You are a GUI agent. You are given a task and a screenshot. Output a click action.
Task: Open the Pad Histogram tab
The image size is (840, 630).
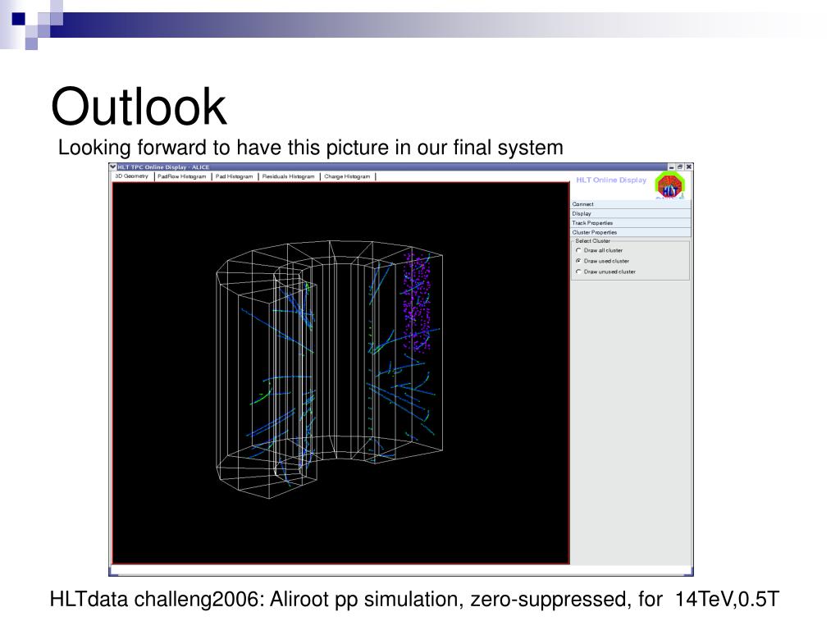(x=235, y=177)
